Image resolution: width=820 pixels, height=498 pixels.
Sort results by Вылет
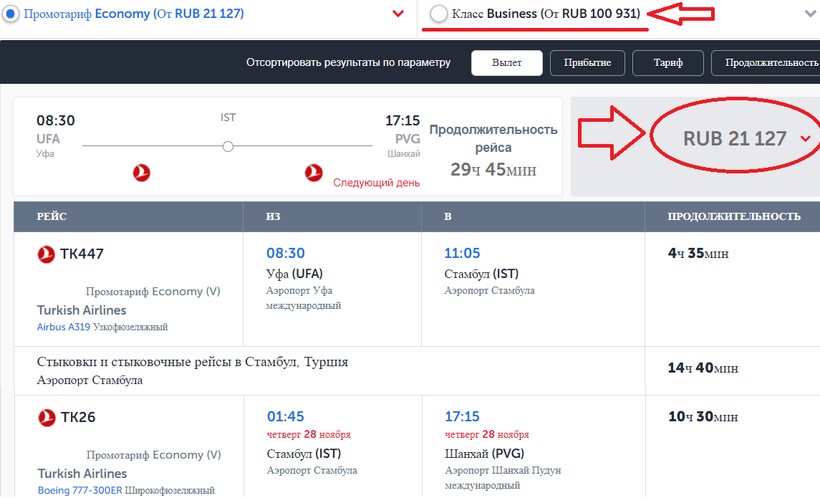point(506,62)
